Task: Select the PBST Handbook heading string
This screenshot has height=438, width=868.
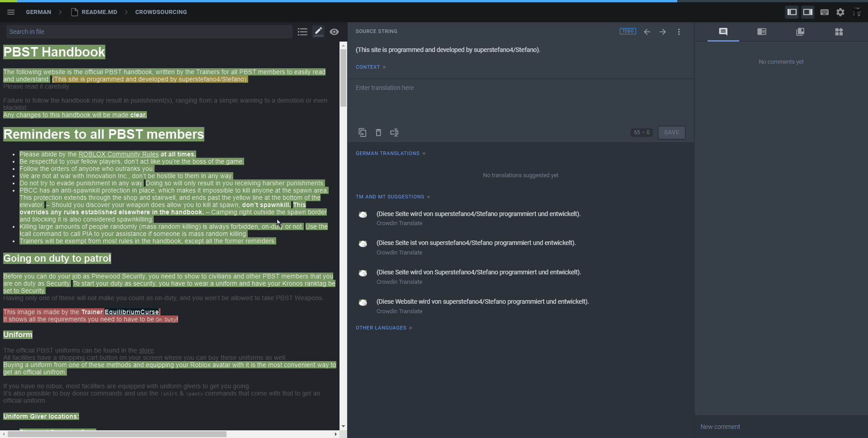Action: point(54,52)
